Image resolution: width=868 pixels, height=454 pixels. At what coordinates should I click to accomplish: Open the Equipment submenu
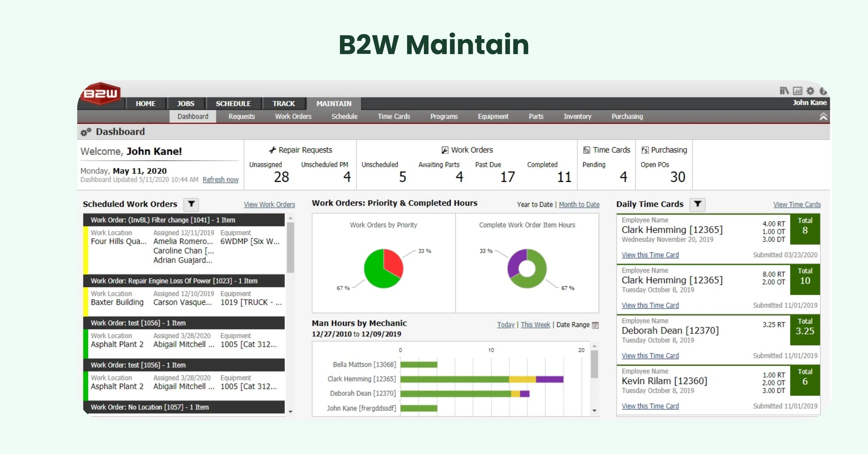point(493,116)
